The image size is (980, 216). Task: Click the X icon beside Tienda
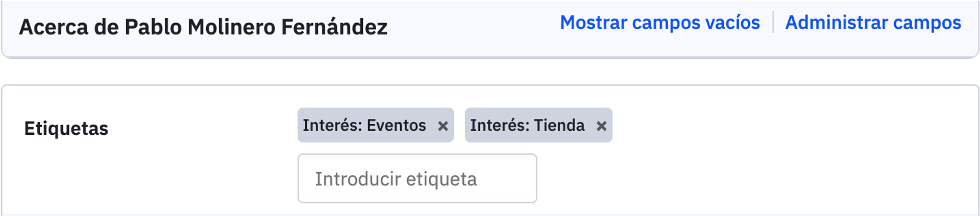601,126
